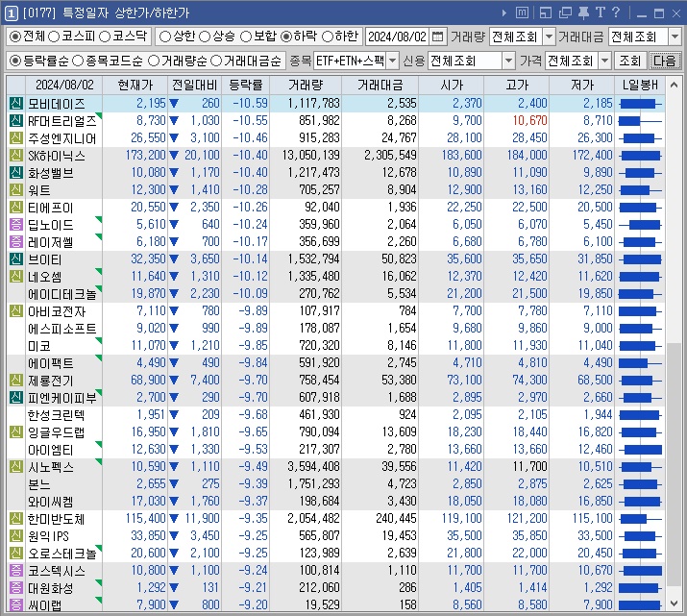This screenshot has width=687, height=616.
Task: Select the 코스피 radio button
Action: [54, 37]
